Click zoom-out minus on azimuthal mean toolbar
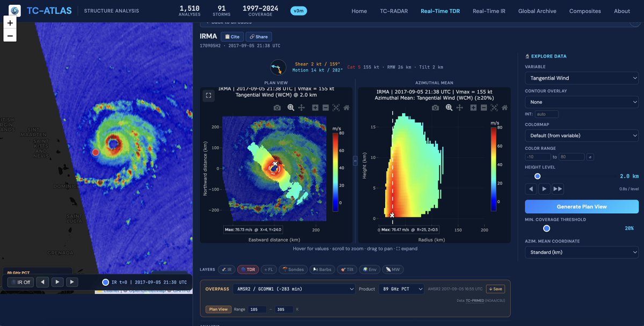Image resolution: width=644 pixels, height=326 pixels. click(x=483, y=107)
